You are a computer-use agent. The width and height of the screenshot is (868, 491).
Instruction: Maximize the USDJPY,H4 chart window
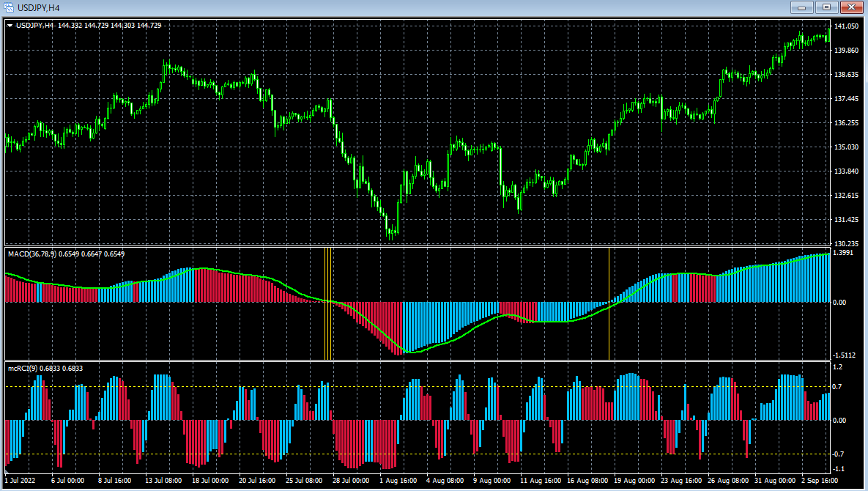[827, 7]
